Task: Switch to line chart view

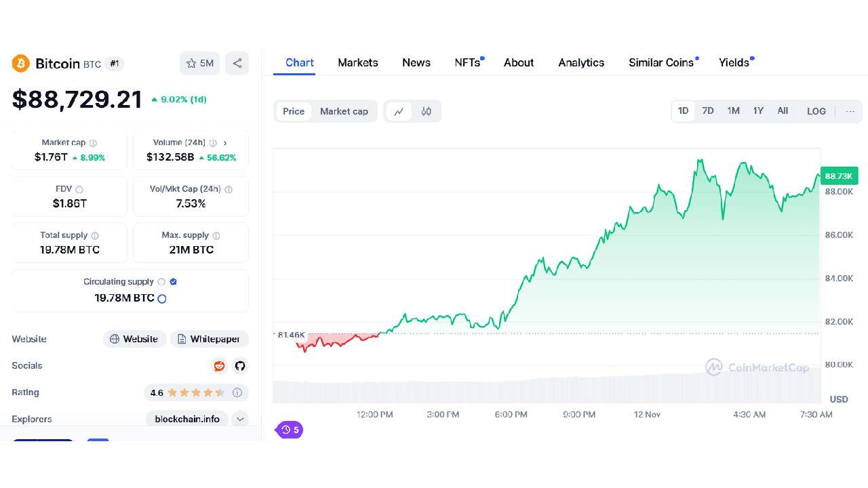Action: click(x=399, y=111)
